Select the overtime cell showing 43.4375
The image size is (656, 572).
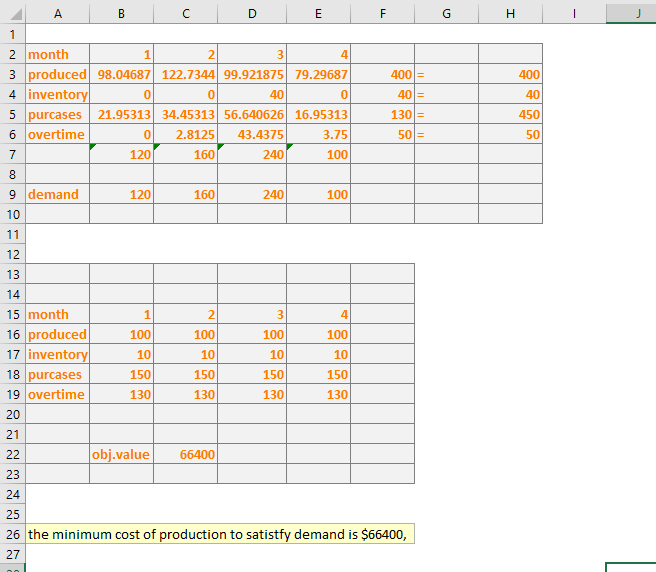click(251, 134)
